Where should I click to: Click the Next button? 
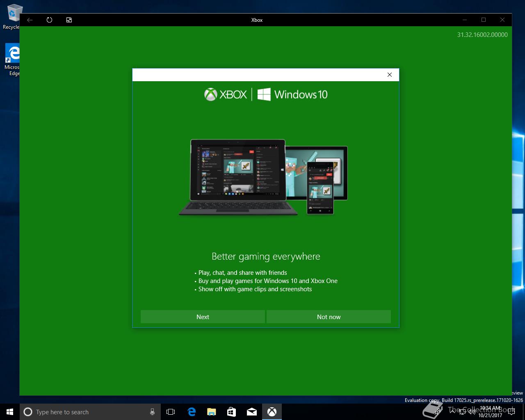pos(203,317)
